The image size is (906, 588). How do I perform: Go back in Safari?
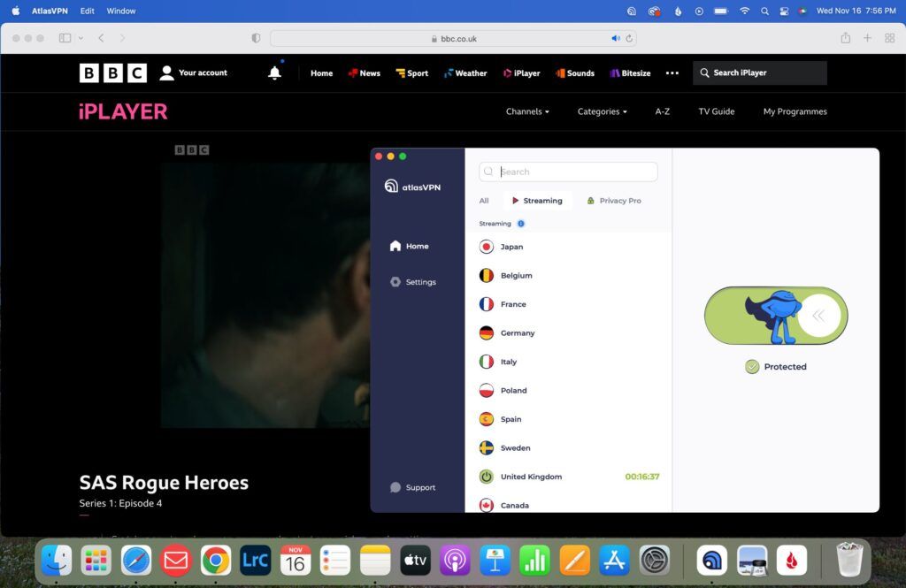(101, 38)
